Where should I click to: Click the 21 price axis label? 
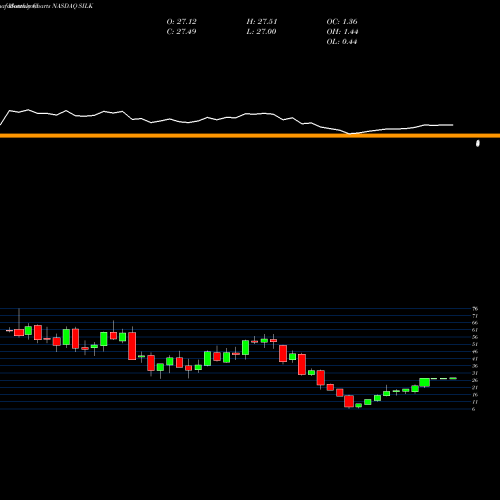[x=475, y=388]
